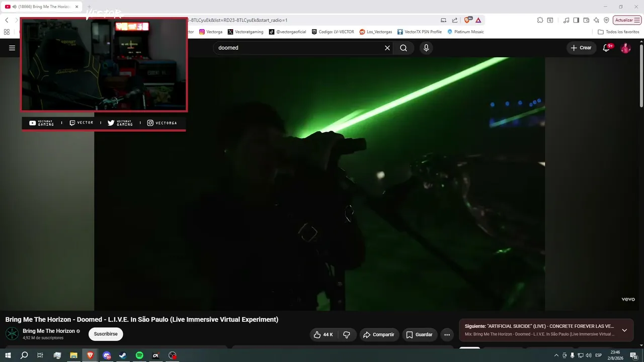The image size is (644, 362).
Task: Open the system volume speaker icon
Action: 589,355
